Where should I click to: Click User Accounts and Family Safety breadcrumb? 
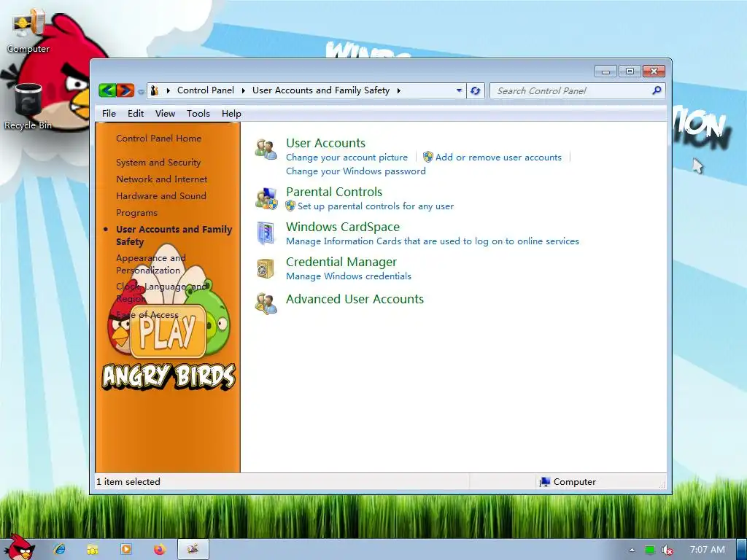321,90
